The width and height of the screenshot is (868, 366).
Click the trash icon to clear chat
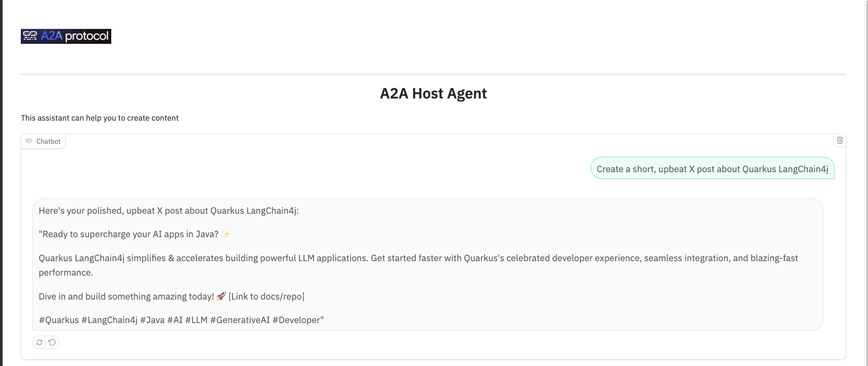click(840, 140)
